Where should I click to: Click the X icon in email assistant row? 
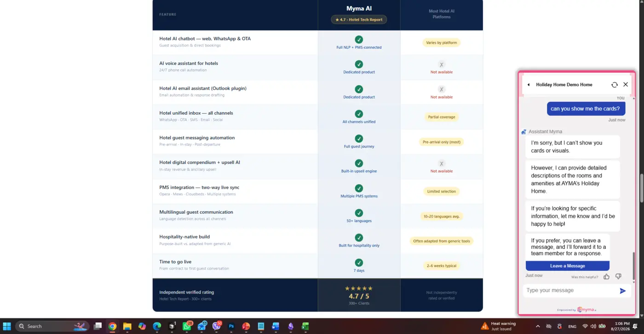(x=442, y=89)
